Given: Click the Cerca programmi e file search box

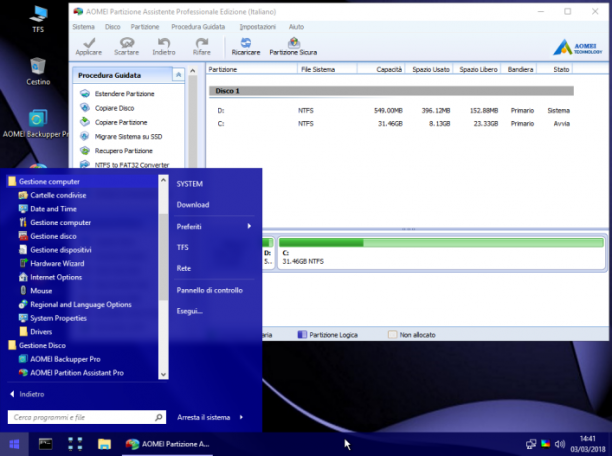Looking at the screenshot, I should point(87,417).
